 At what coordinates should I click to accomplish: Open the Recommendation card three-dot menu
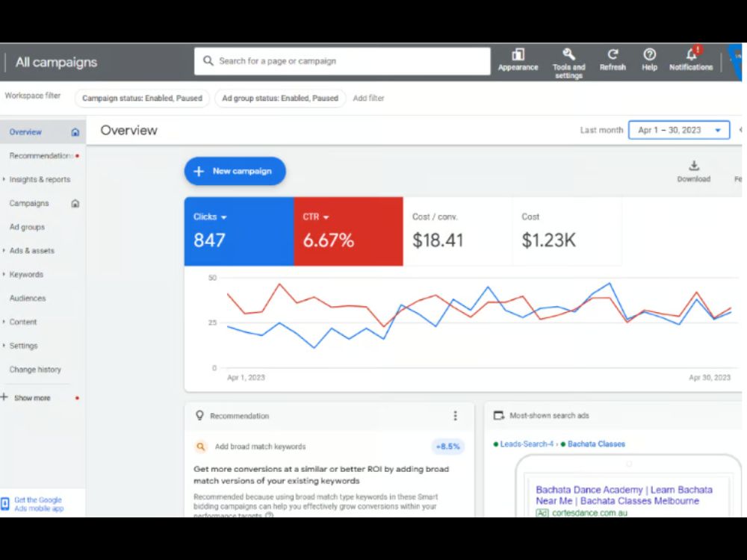pos(456,416)
